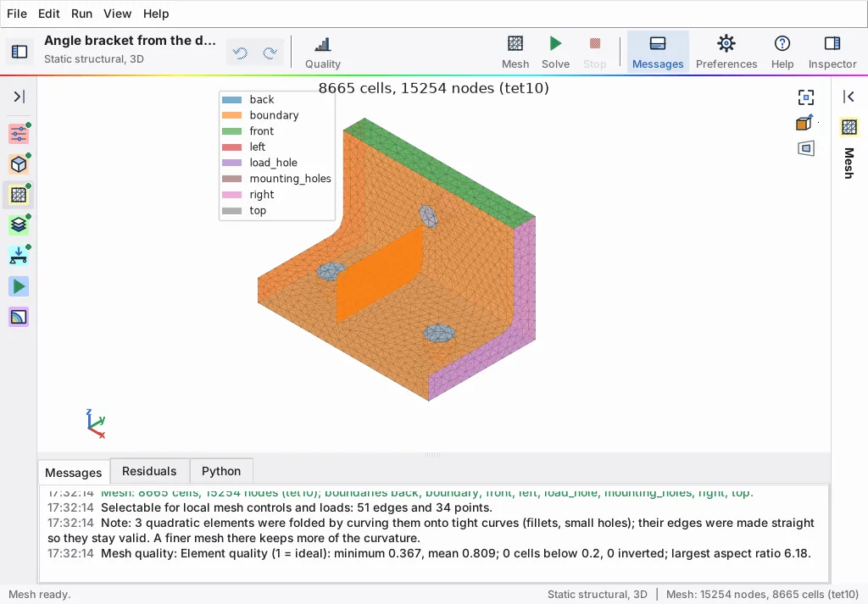868x604 pixels.
Task: Undo the last action
Action: tap(240, 53)
